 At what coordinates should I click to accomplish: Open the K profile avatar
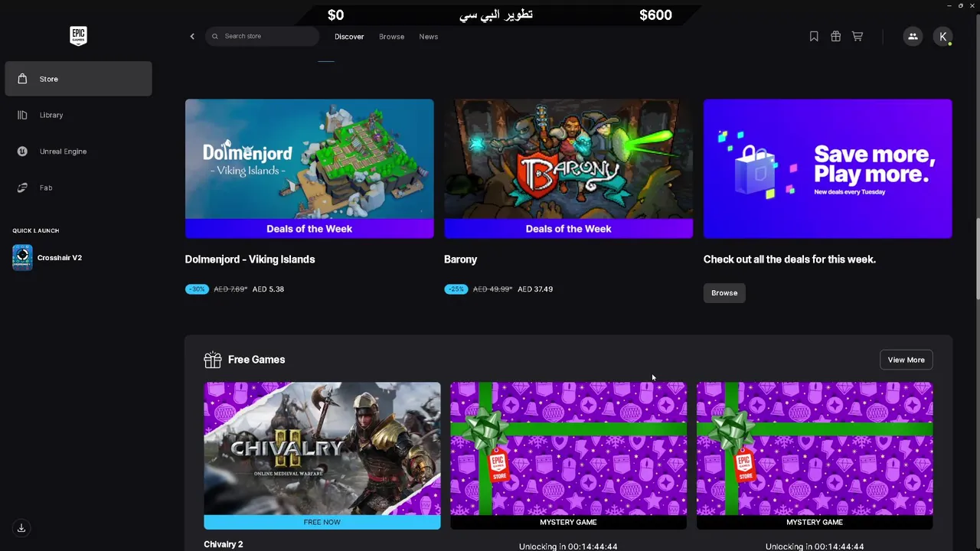pyautogui.click(x=943, y=36)
